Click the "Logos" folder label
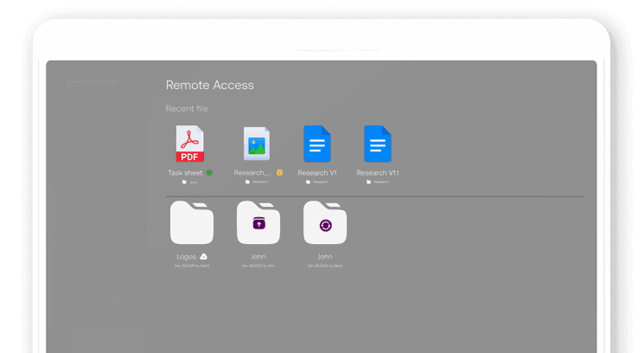 (187, 257)
